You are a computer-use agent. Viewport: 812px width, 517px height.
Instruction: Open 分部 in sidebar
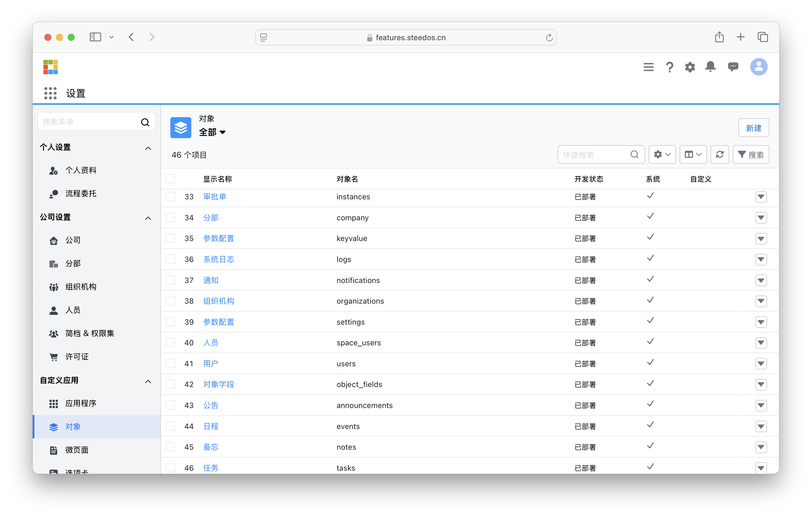click(x=97, y=263)
